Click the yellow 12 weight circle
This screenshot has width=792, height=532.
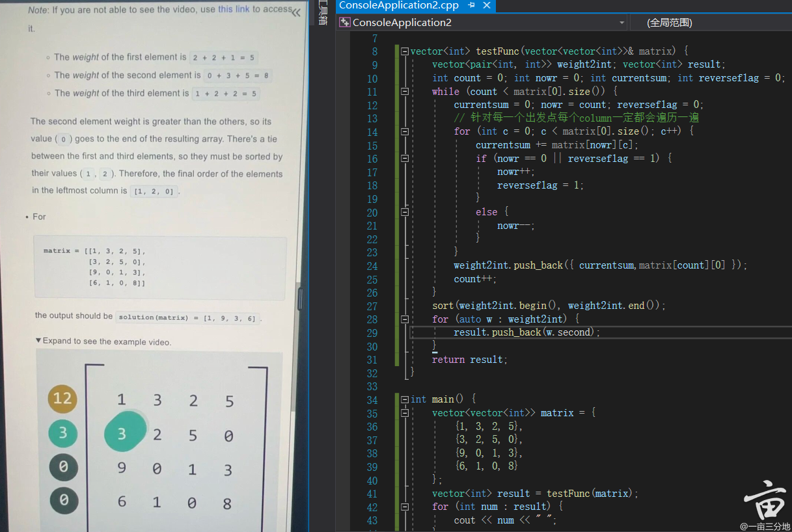tap(62, 397)
